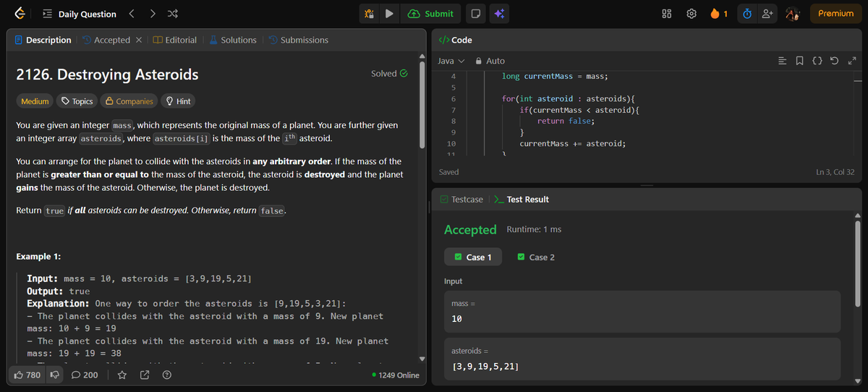This screenshot has height=392, width=868.
Task: Click the 'Ln 3, Col 32' status
Action: point(834,172)
